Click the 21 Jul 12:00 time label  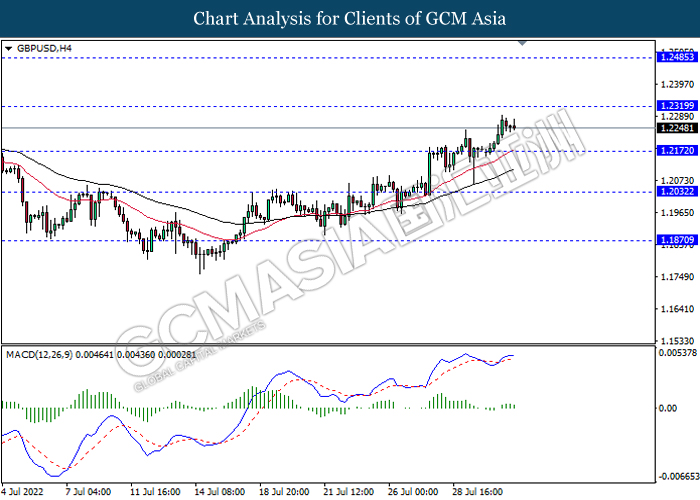pyautogui.click(x=349, y=492)
